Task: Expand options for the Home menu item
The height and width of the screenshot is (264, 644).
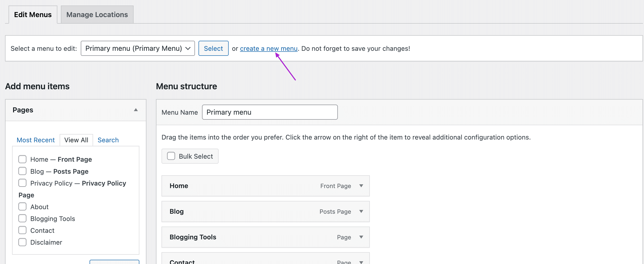Action: point(361,186)
